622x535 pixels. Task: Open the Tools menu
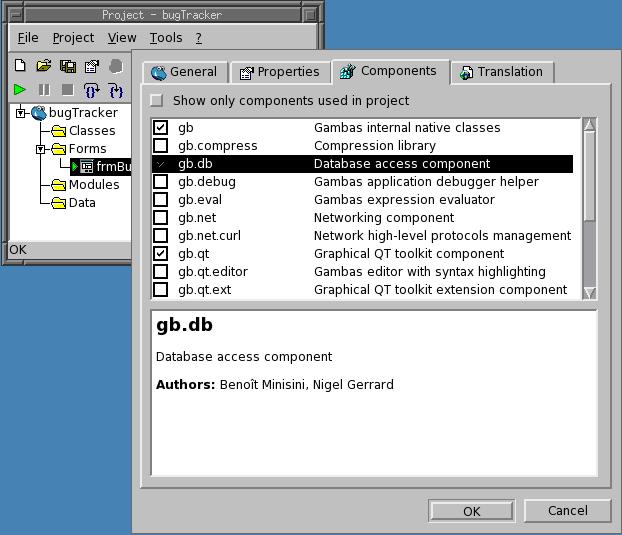point(166,38)
